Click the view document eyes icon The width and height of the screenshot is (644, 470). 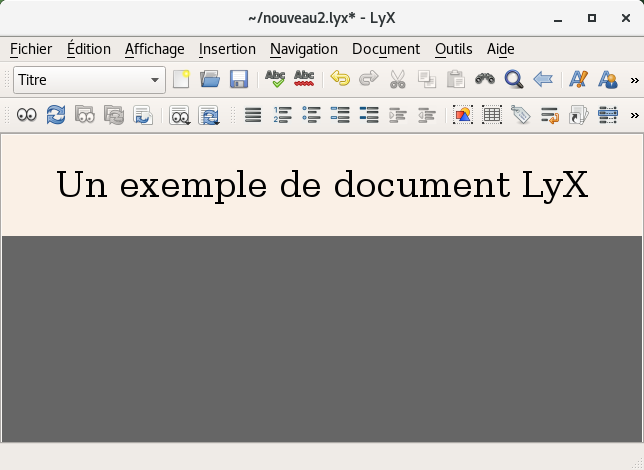27,115
